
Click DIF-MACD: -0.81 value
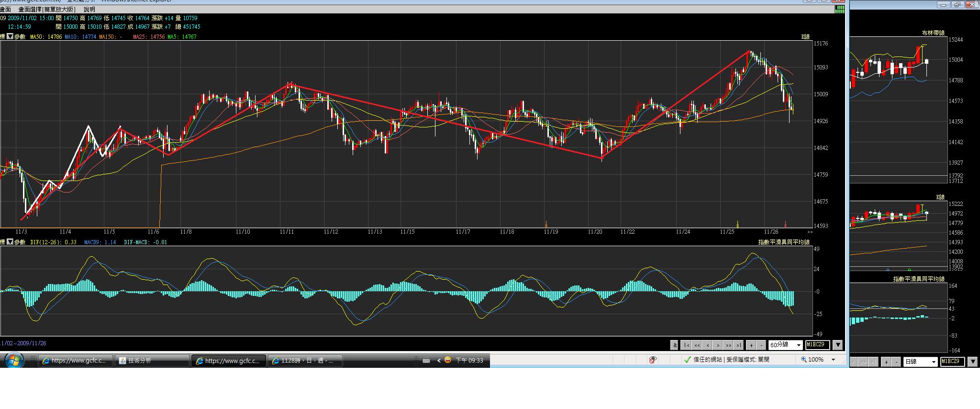pyautogui.click(x=145, y=242)
